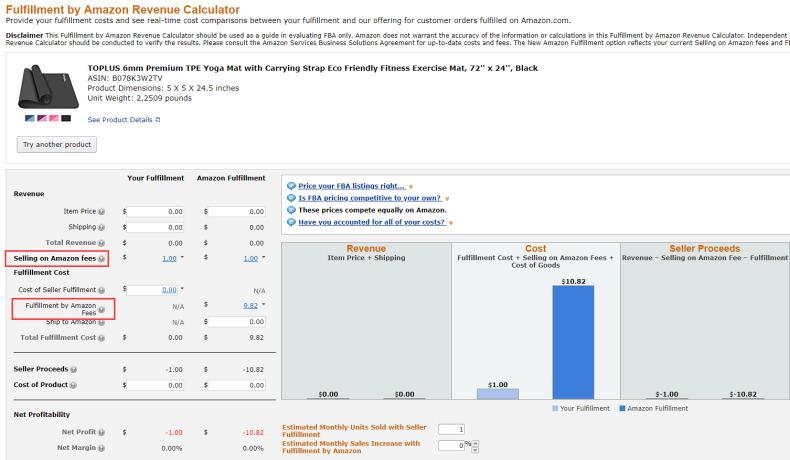Click speech bubble beside Have you accounted for costs

coord(291,222)
